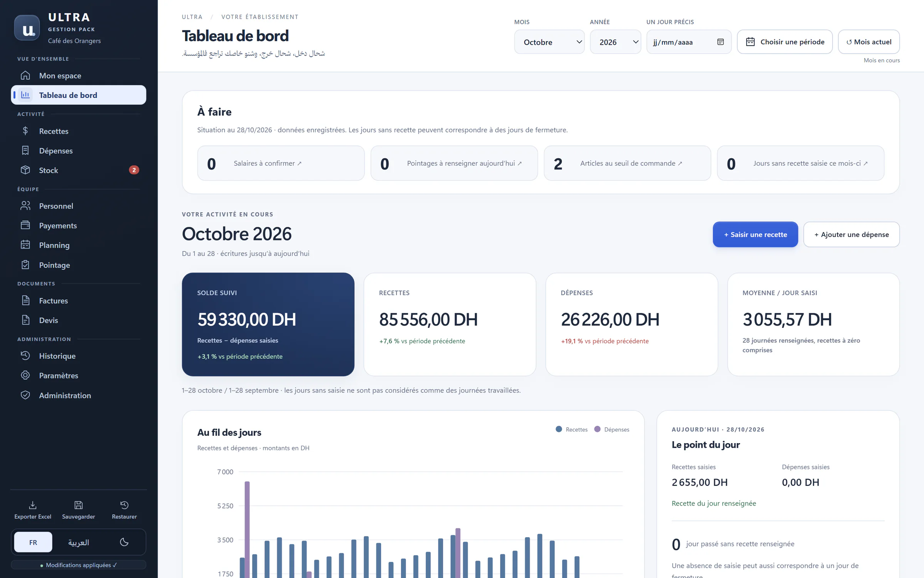The height and width of the screenshot is (578, 924).
Task: Open Planning calendar icon
Action: pyautogui.click(x=25, y=245)
